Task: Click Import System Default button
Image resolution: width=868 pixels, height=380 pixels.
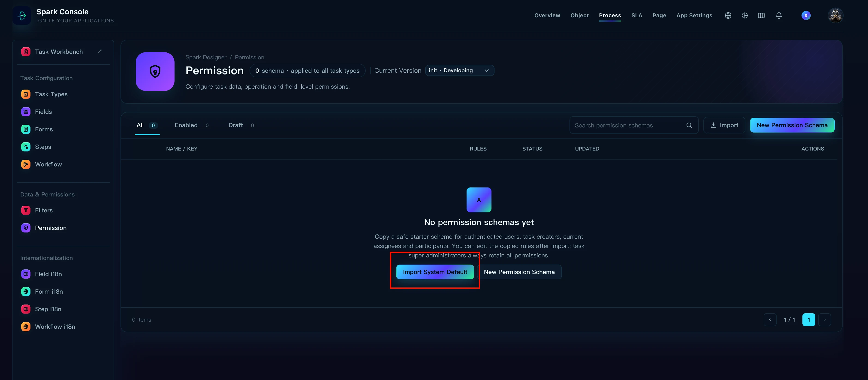Action: point(435,272)
